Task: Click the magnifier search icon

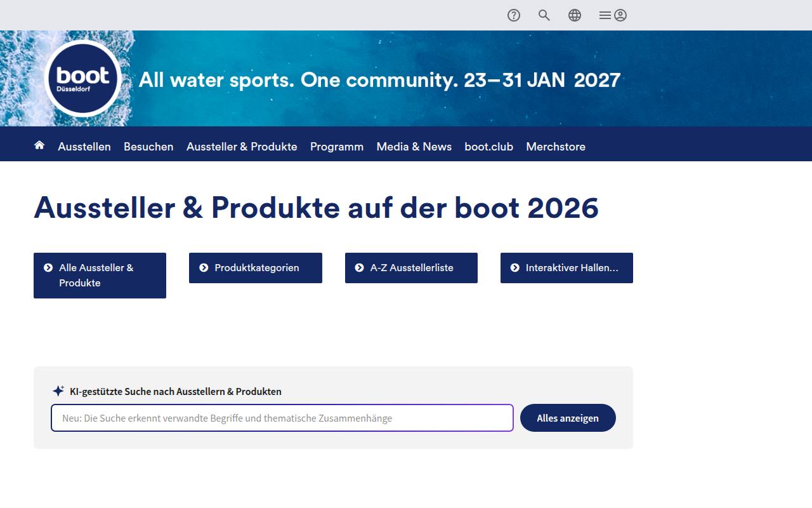Action: tap(544, 15)
